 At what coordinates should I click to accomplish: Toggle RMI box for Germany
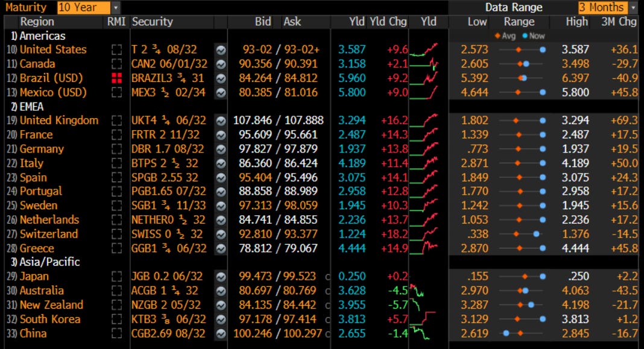pos(116,149)
